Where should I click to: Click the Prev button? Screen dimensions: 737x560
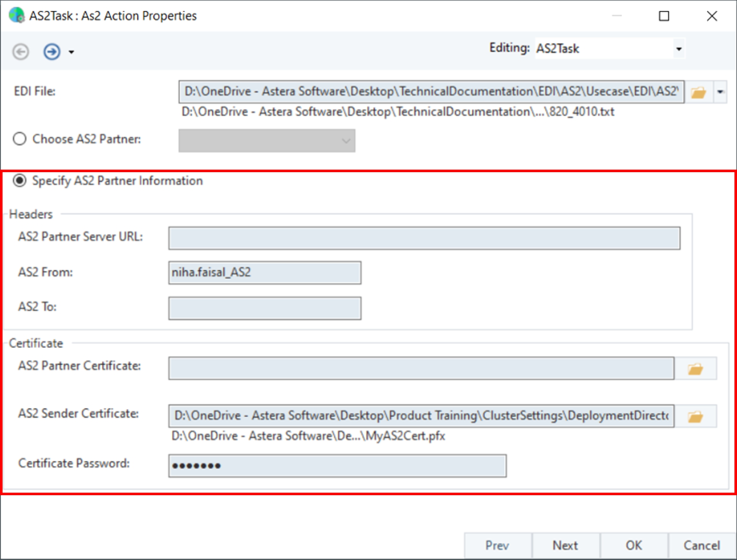pos(498,546)
